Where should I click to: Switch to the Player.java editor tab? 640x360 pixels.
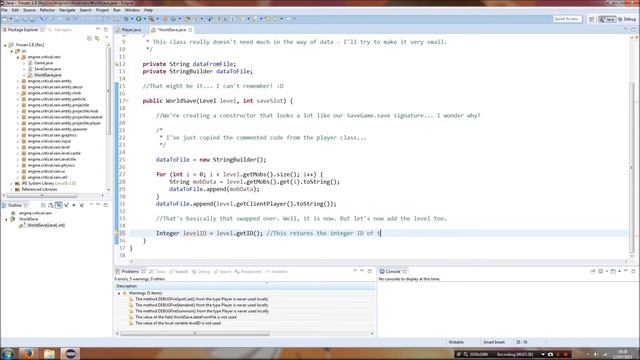point(129,30)
